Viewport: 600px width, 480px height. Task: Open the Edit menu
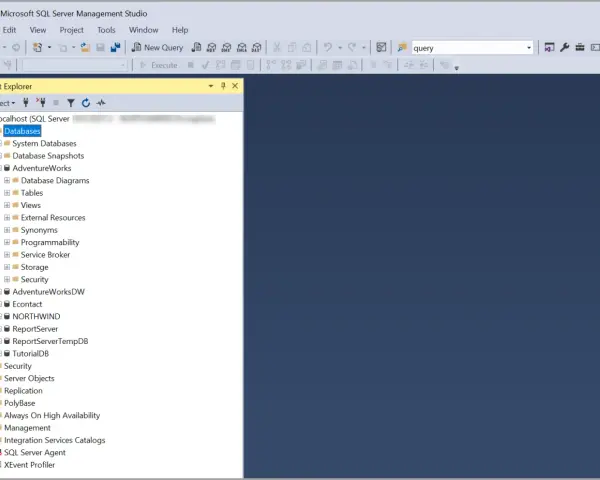pyautogui.click(x=9, y=30)
